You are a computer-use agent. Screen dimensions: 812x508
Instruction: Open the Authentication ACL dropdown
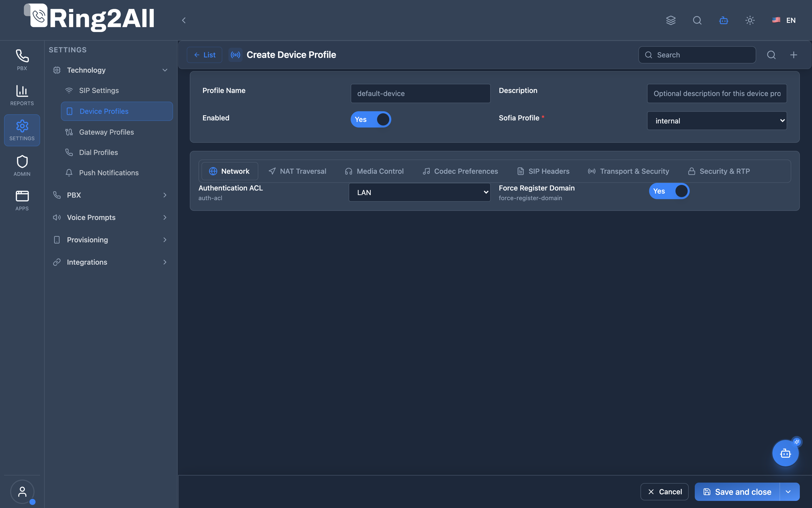point(419,192)
